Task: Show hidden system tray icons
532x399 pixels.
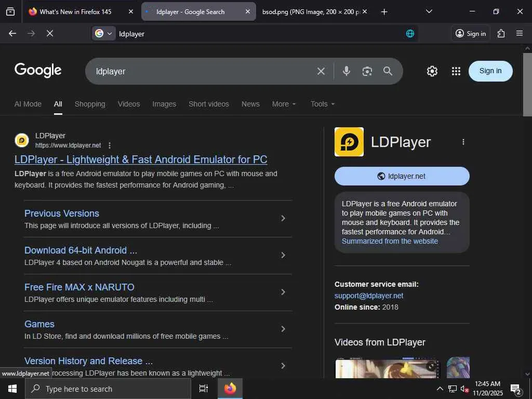Action: point(440,389)
